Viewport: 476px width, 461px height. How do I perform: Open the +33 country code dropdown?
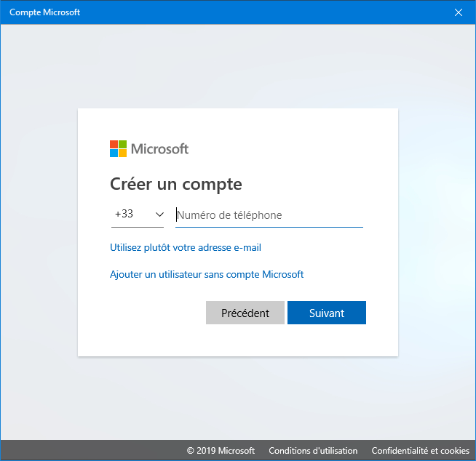[x=138, y=215]
